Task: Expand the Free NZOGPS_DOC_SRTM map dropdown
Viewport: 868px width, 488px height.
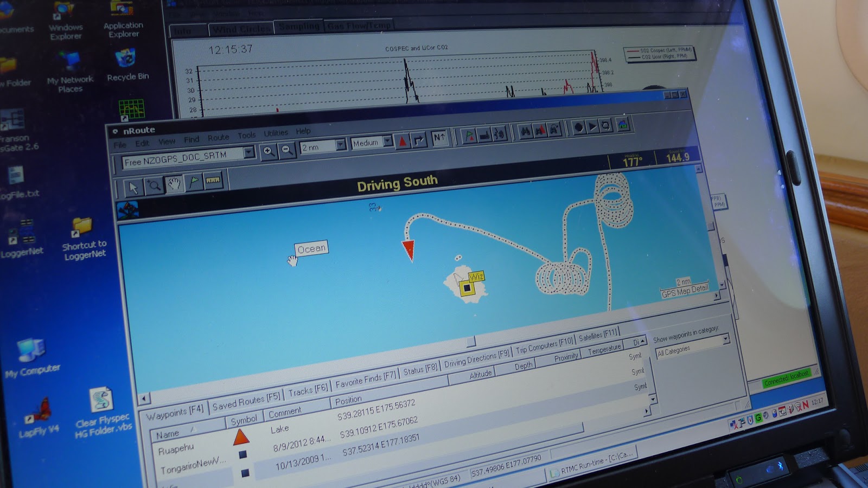Action: pos(248,152)
